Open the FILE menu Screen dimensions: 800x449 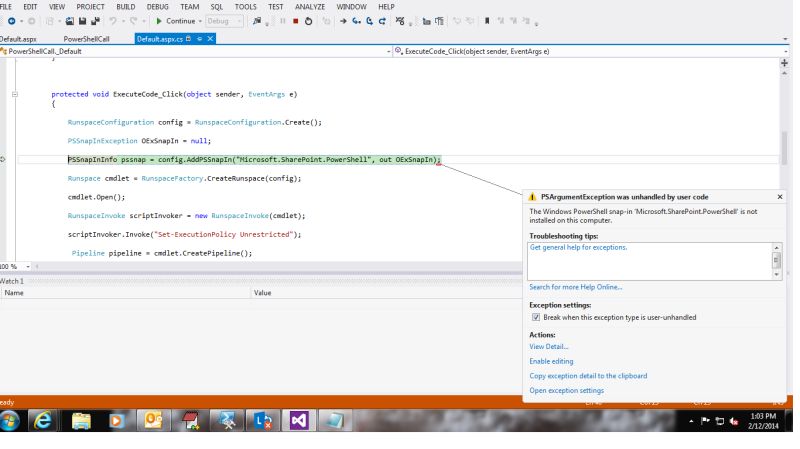6,7
